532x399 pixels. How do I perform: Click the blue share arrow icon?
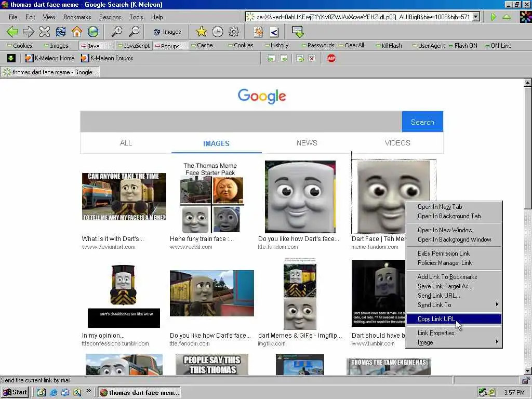(274, 32)
